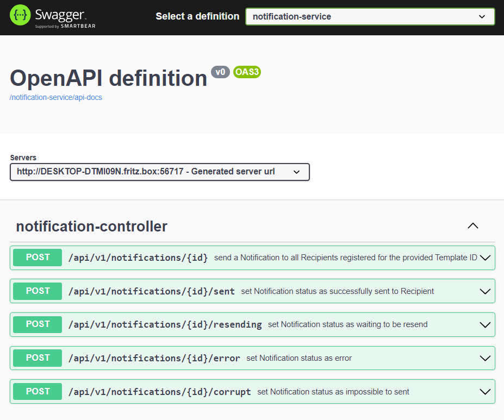Viewport: 504px width, 420px height.
Task: Expand the /{id}/corrupt endpoint chevron
Action: click(x=485, y=392)
